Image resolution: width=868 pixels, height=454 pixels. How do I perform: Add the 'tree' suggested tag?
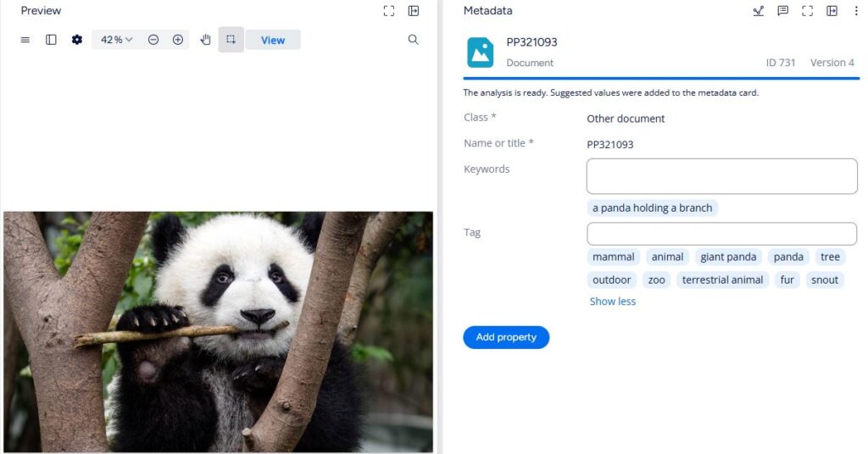830,257
